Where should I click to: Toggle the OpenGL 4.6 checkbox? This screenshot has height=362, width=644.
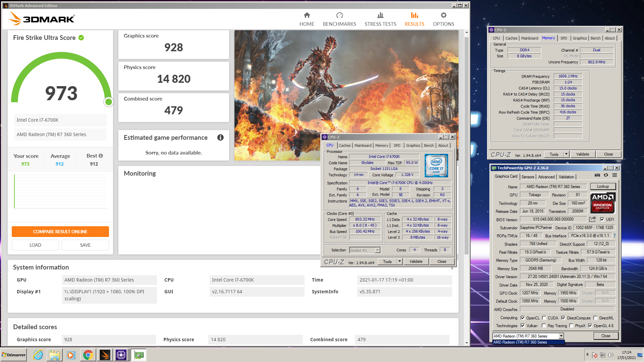590,325
